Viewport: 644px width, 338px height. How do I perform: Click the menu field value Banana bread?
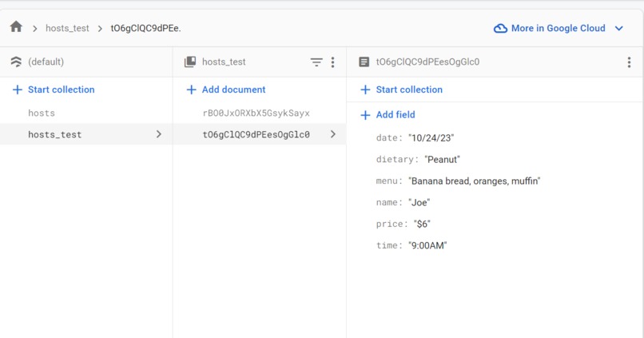(475, 181)
